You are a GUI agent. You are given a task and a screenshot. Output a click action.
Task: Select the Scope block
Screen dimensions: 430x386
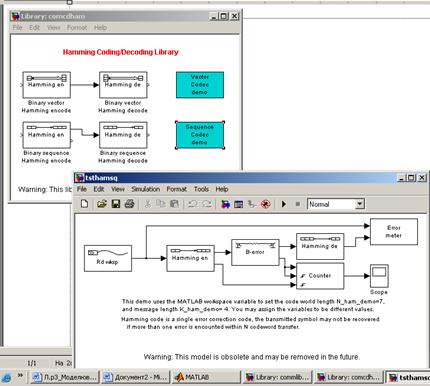[x=379, y=276]
